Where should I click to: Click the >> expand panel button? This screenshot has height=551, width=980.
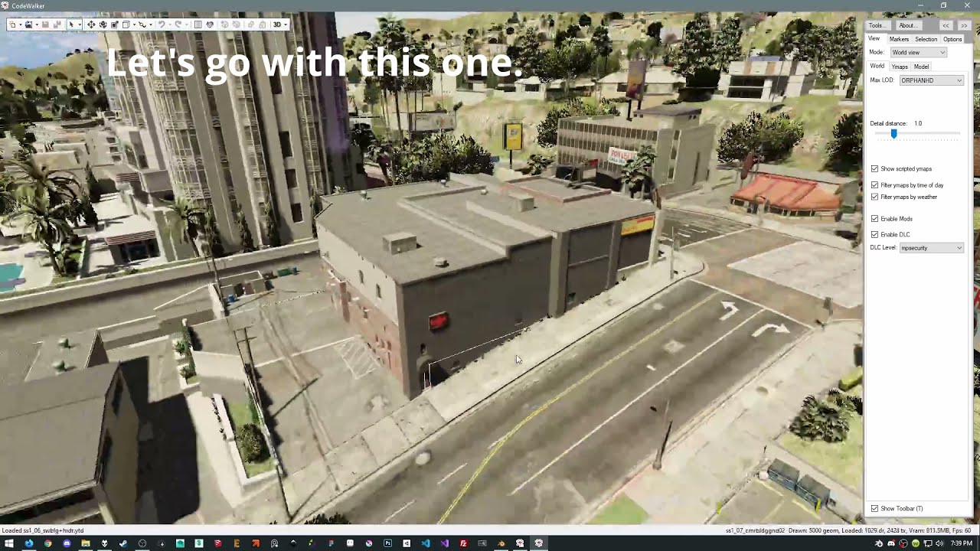pyautogui.click(x=964, y=25)
